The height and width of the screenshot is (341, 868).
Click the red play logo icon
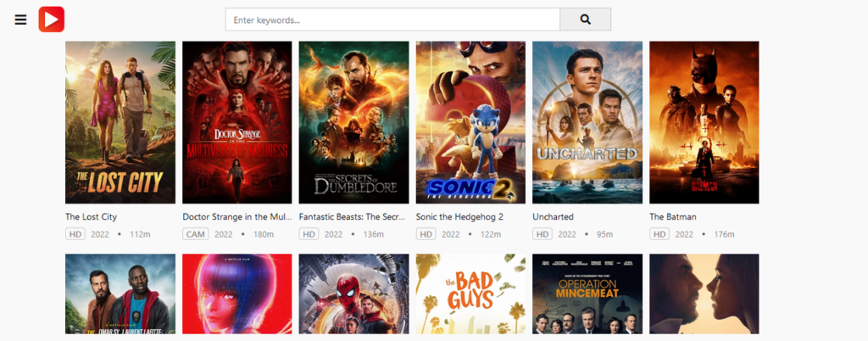pyautogui.click(x=52, y=20)
